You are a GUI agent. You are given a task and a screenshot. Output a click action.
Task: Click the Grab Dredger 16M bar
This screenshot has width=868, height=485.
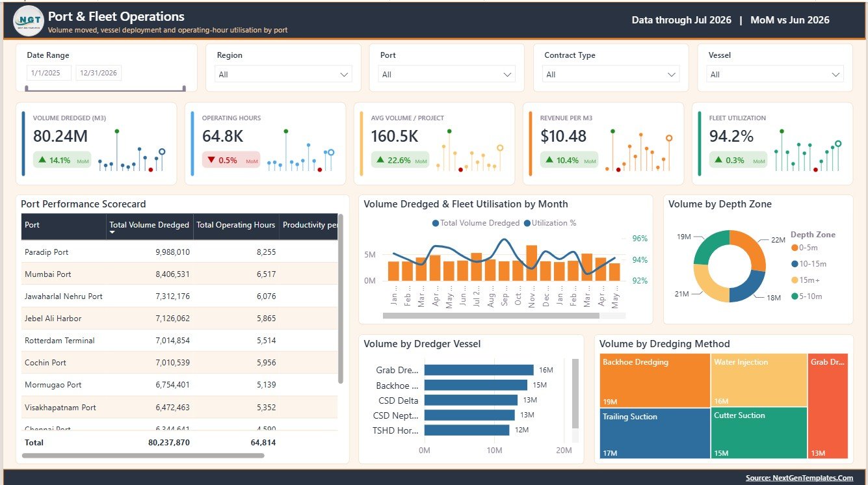tap(479, 370)
